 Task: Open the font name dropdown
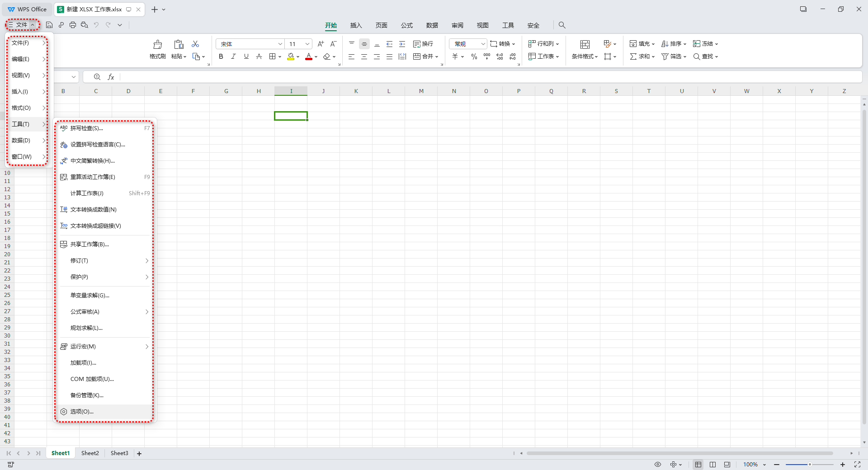[x=280, y=44]
